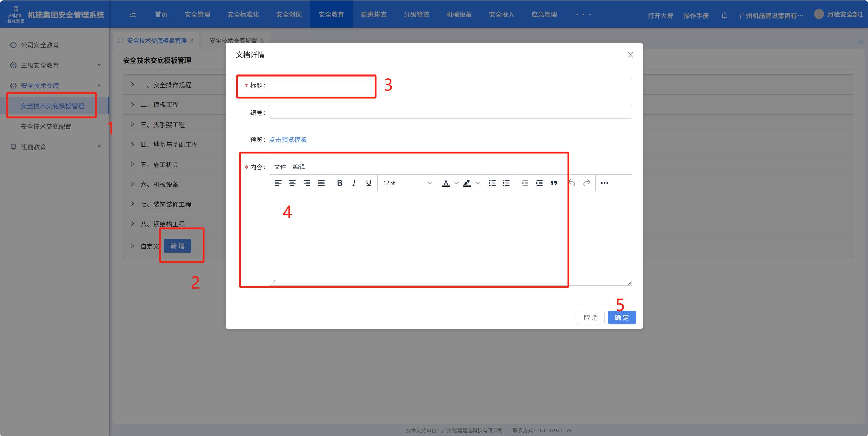Toggle bold formatting in editor toolbar
The width and height of the screenshot is (868, 436).
click(x=339, y=183)
